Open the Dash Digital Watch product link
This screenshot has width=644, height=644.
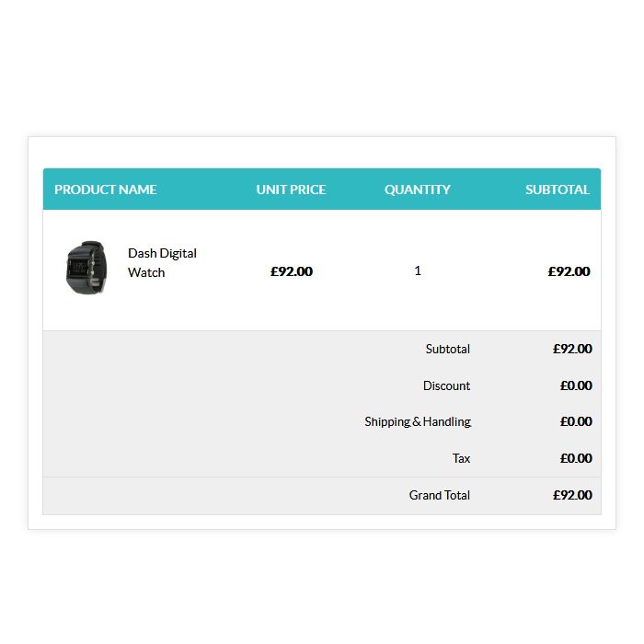click(162, 263)
